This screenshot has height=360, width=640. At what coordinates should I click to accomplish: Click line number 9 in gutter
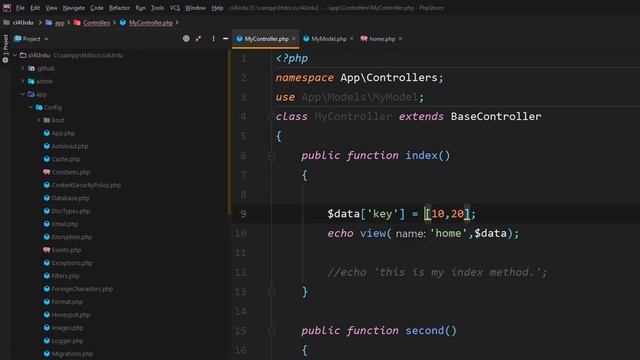243,214
